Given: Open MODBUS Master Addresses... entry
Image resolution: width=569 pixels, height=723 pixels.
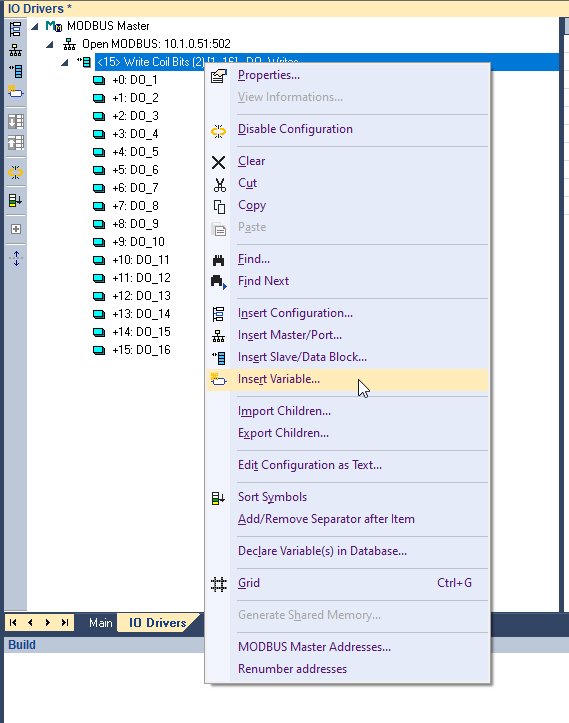Looking at the screenshot, I should pyautogui.click(x=314, y=647).
